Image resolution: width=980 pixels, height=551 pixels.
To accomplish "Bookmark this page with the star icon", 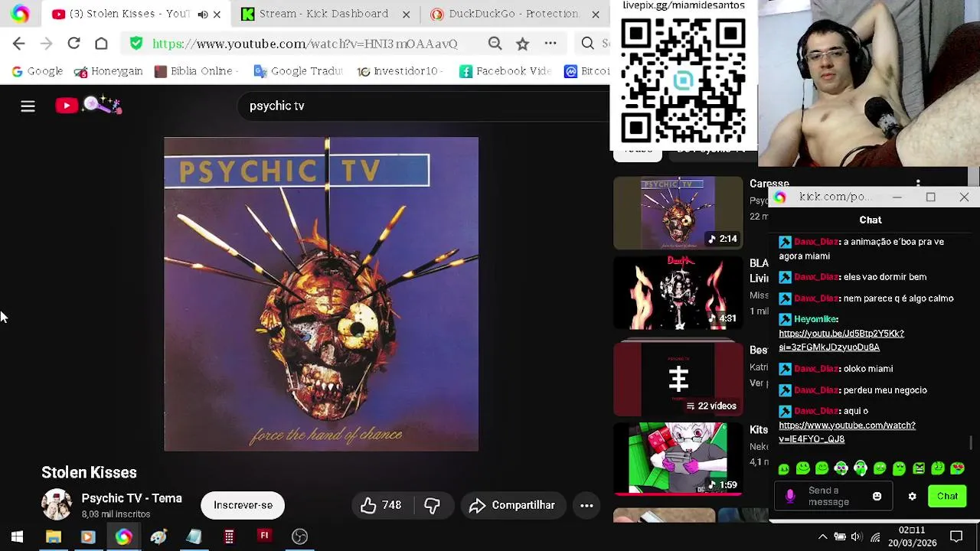I will coord(522,44).
